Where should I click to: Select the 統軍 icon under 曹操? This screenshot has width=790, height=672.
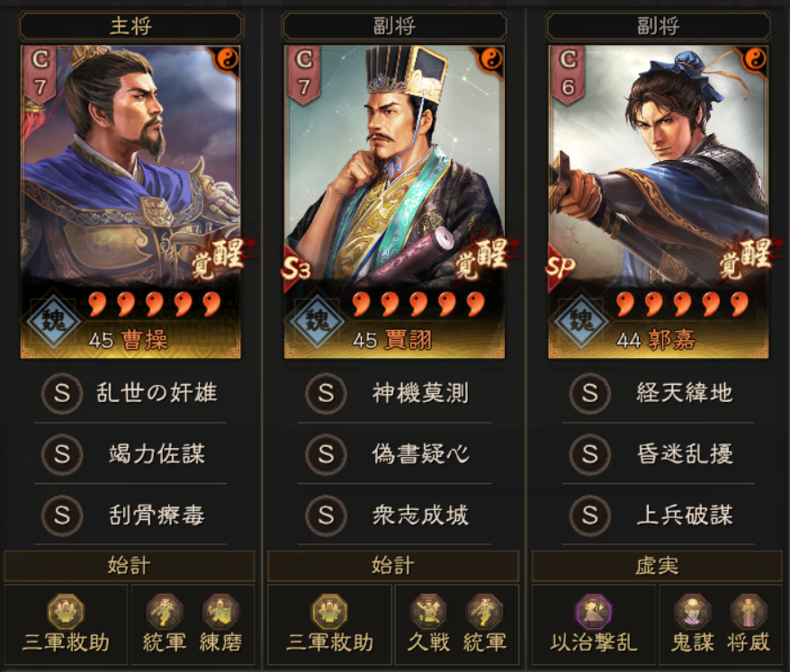165,612
